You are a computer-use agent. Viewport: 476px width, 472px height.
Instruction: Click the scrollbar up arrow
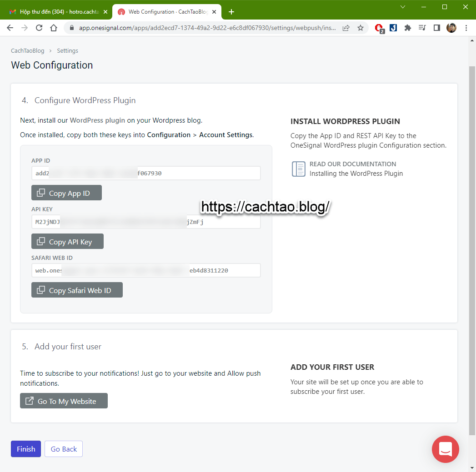472,40
